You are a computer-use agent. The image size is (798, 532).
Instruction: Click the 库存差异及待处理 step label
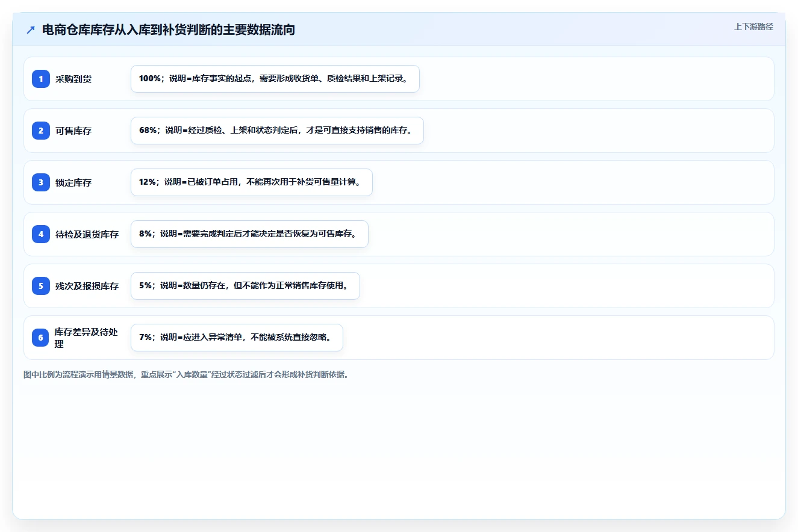86,338
